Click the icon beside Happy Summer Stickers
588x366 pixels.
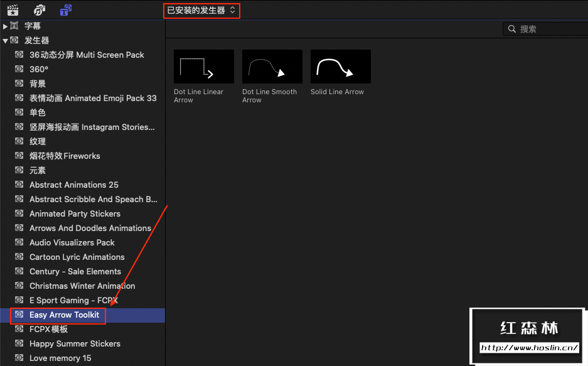(19, 343)
